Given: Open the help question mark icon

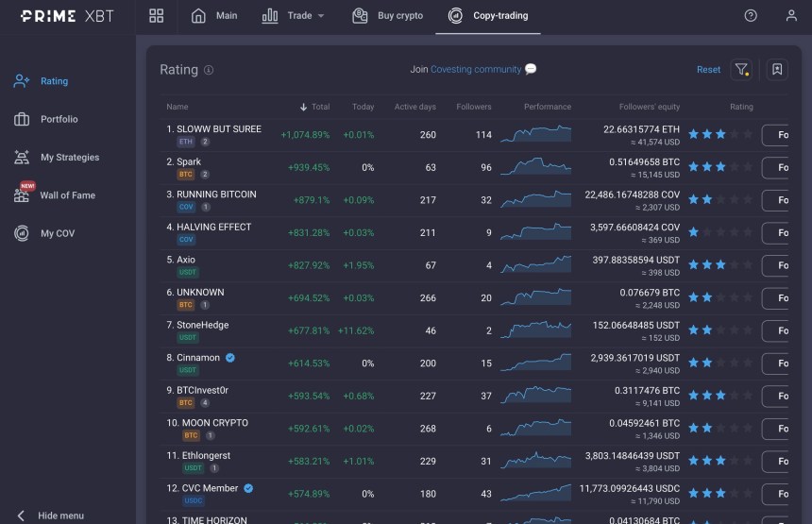Looking at the screenshot, I should point(751,15).
